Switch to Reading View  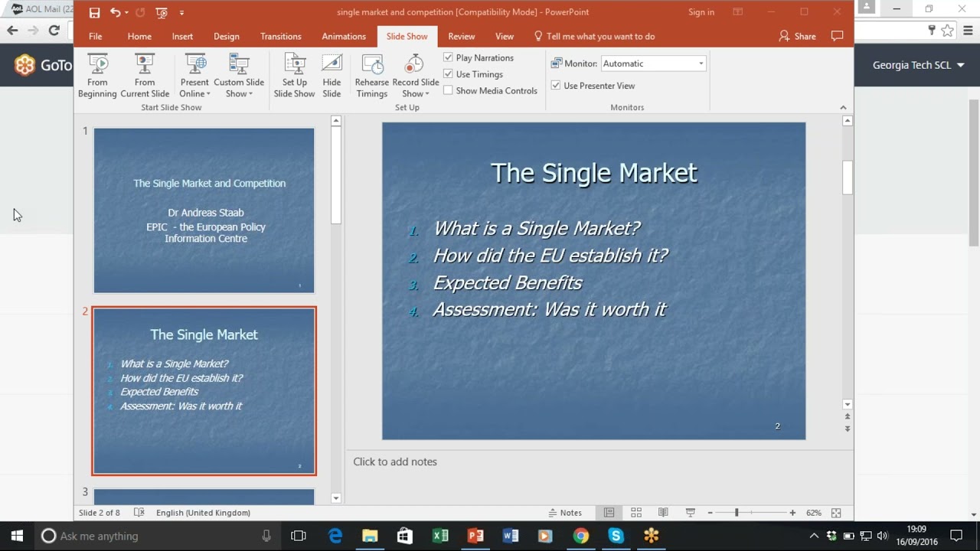pyautogui.click(x=663, y=513)
